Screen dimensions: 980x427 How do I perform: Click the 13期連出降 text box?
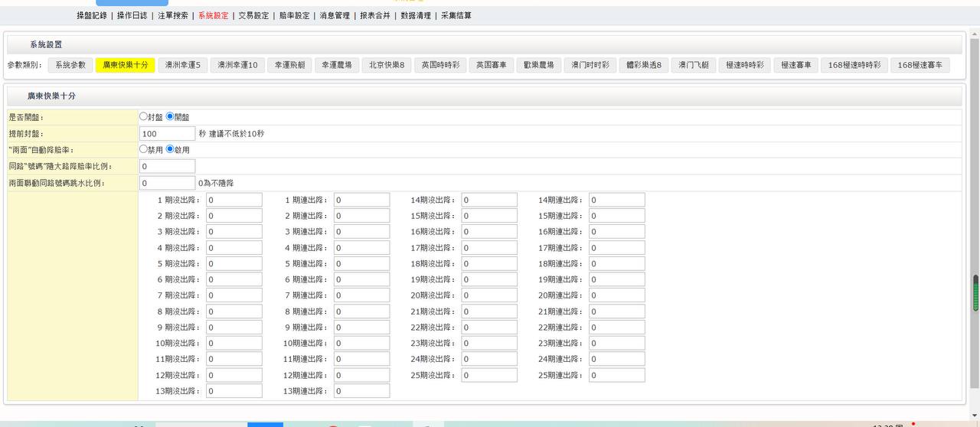[x=361, y=391]
